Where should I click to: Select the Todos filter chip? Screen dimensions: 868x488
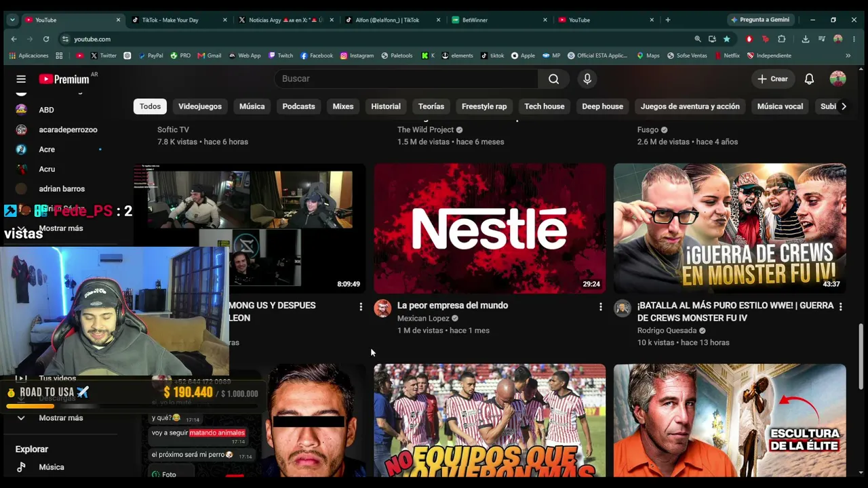click(150, 106)
